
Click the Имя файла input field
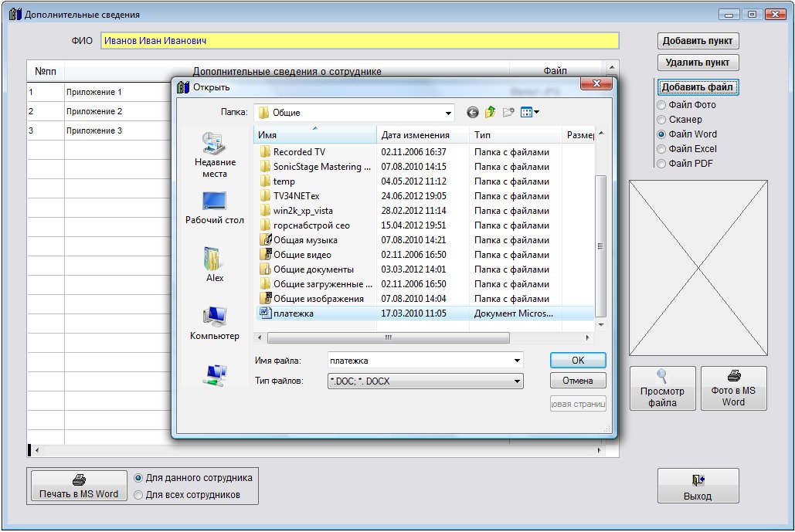tap(417, 361)
